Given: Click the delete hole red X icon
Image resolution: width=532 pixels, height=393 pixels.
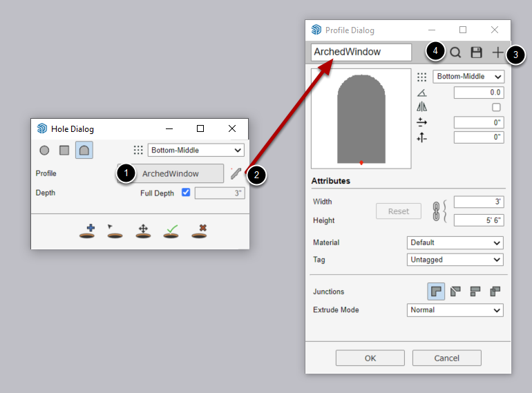Looking at the screenshot, I should pos(199,231).
